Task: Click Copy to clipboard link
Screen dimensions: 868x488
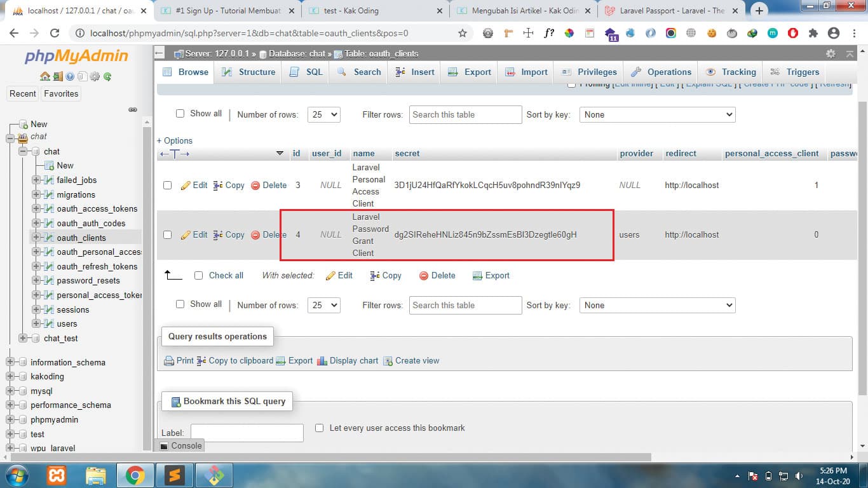Action: [241, 361]
